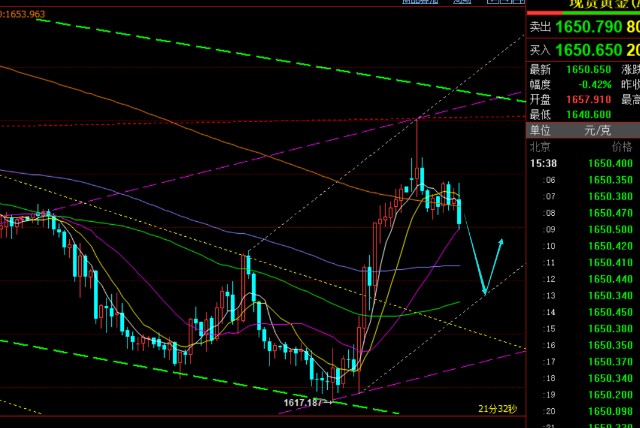Click the tall red spike candle wick
Viewport: 640px width, 428px height.
(x=417, y=138)
